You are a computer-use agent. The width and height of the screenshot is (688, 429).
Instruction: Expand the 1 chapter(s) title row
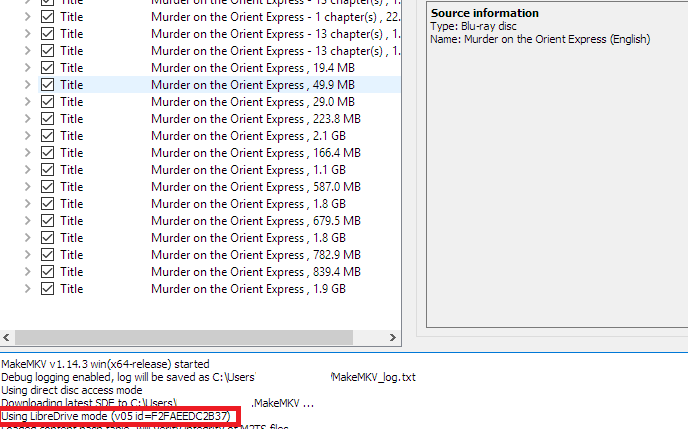28,17
